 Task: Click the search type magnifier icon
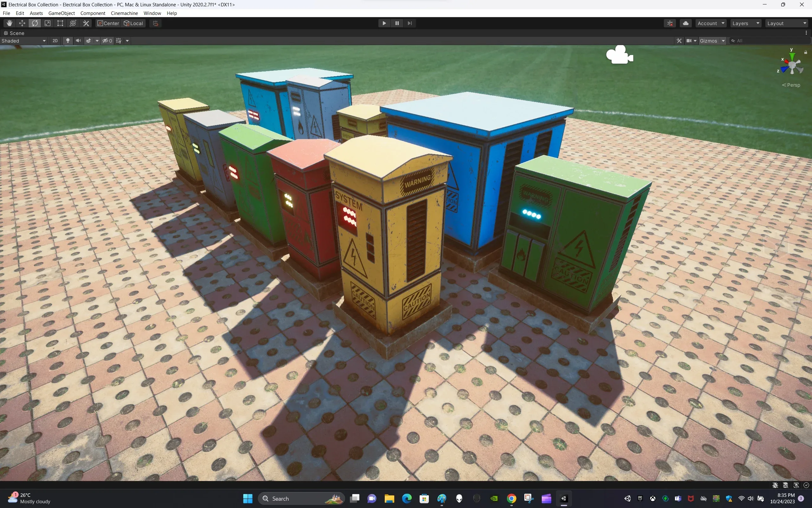click(733, 41)
